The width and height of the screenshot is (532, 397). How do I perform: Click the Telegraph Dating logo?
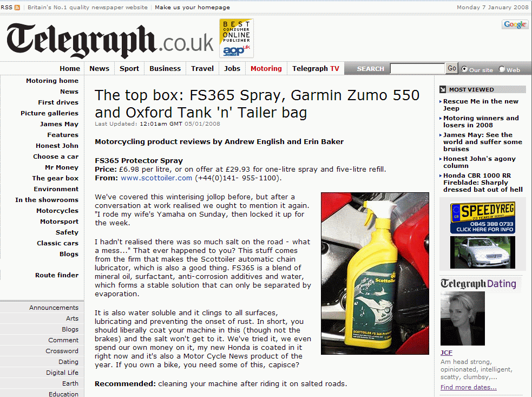point(478,284)
